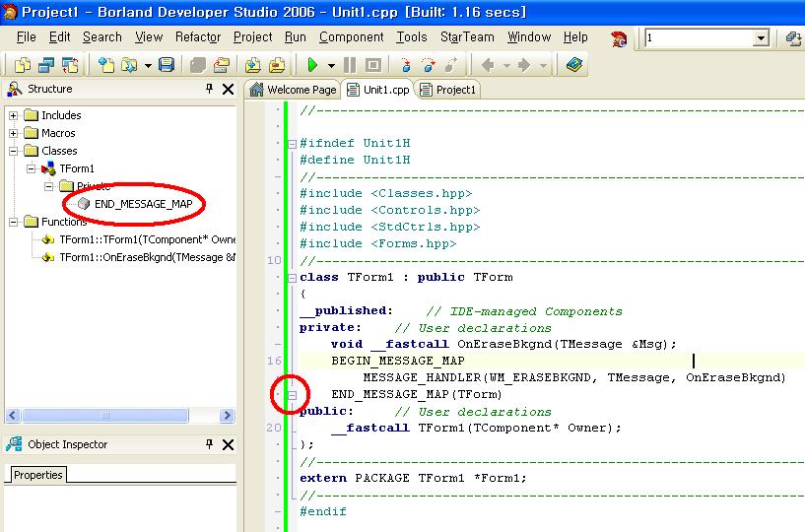Click the blue Save floppy disk icon

(167, 65)
